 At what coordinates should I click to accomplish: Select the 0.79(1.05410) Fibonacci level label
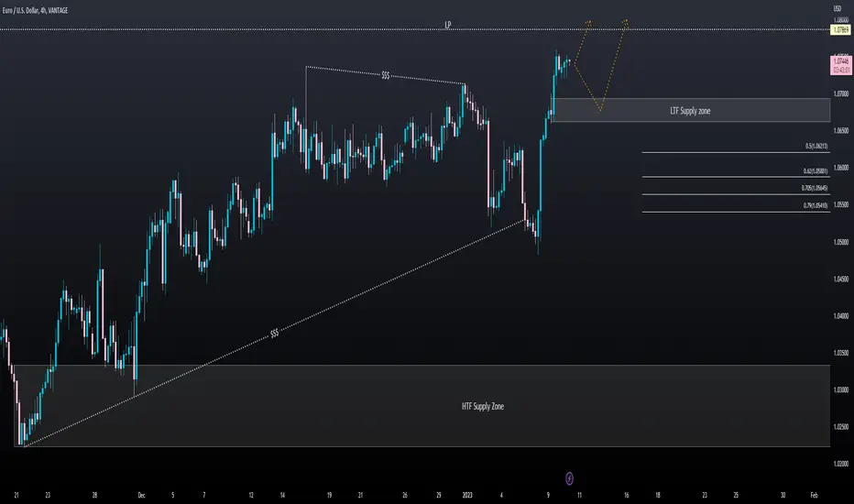click(816, 205)
